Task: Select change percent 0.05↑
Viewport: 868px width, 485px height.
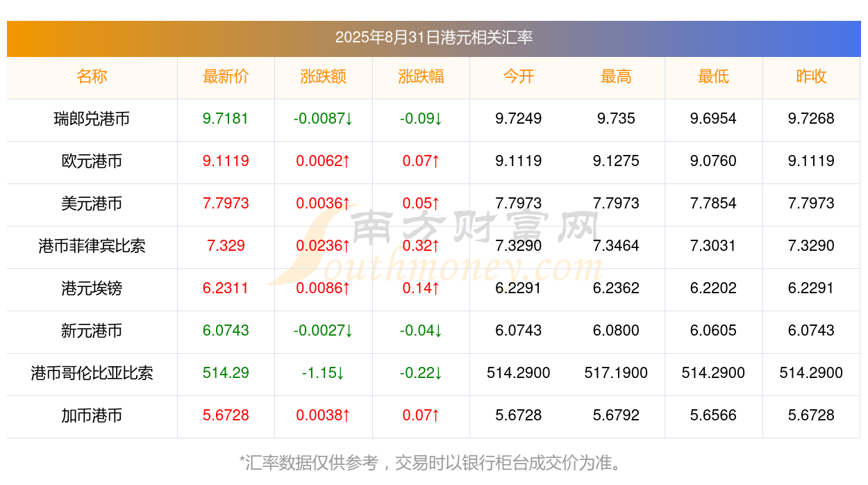Action: tap(421, 204)
